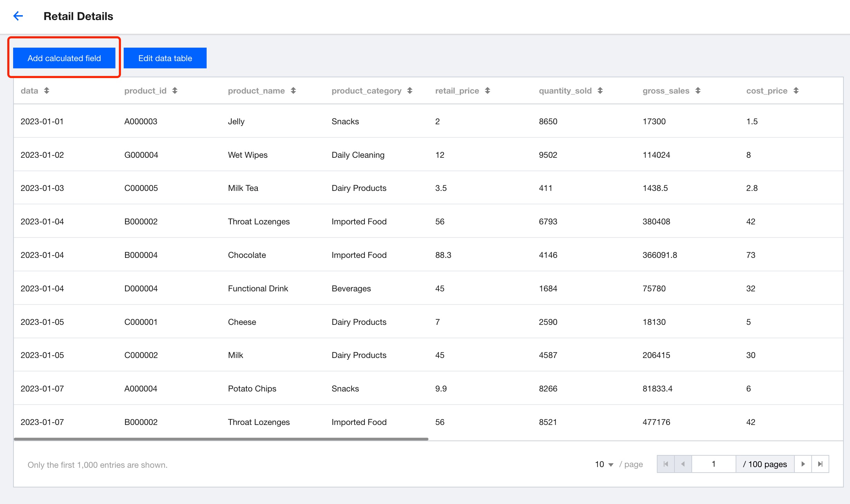850x504 pixels.
Task: Sort by the product_id column
Action: tap(175, 91)
